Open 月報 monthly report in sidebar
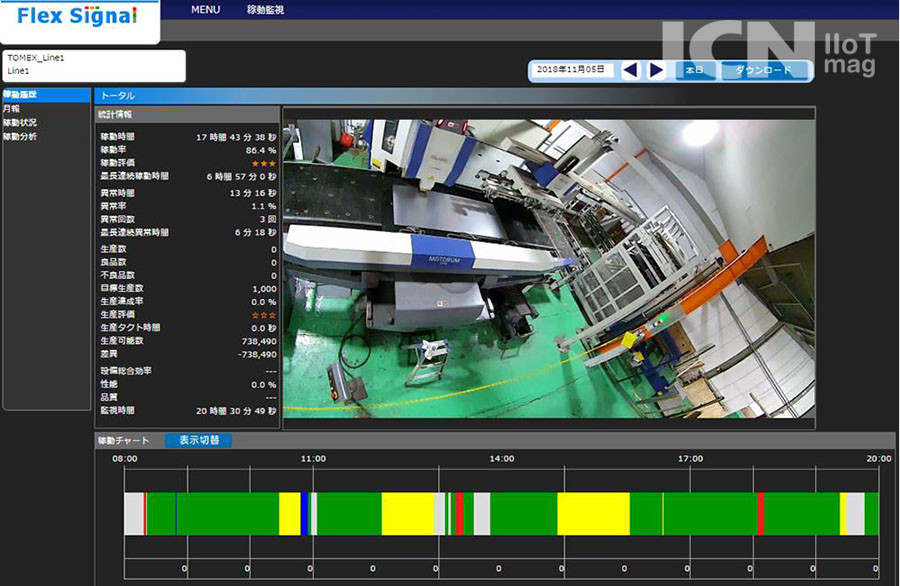900x586 pixels. tap(11, 108)
